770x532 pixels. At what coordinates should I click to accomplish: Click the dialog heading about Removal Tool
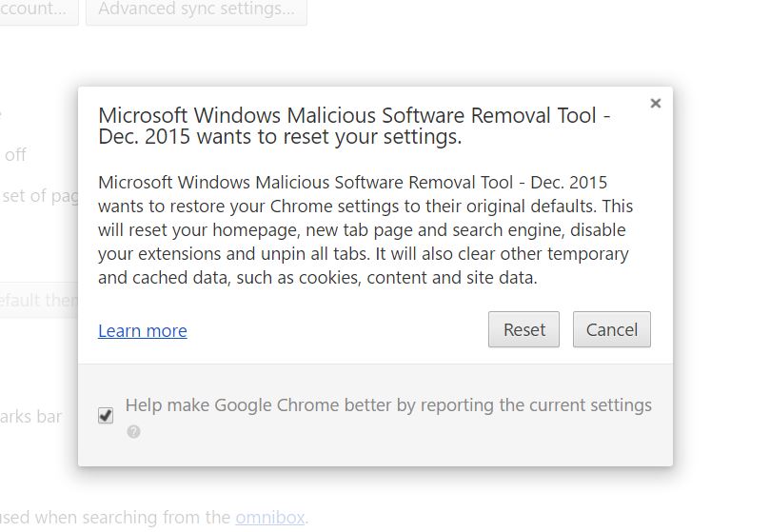(x=354, y=126)
